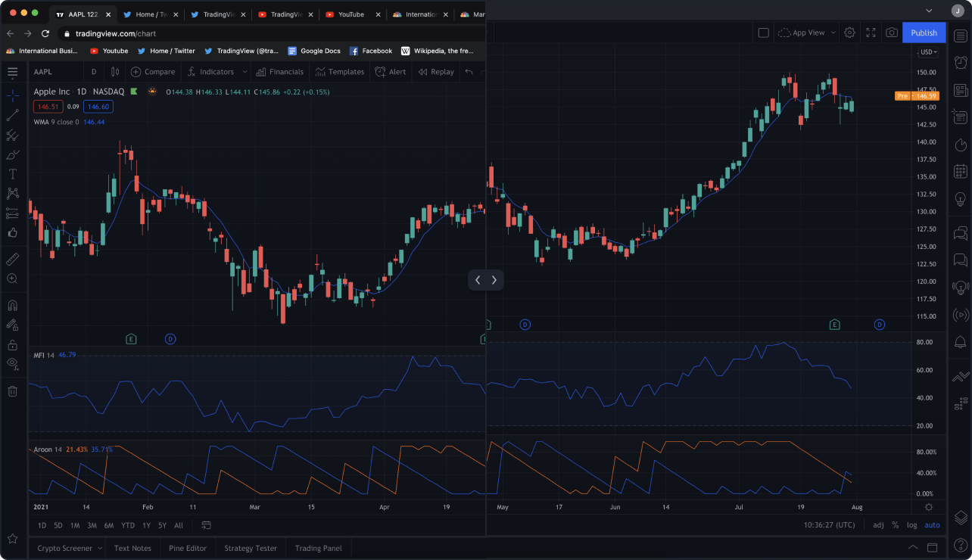Click the blue Publish button
This screenshot has width=972, height=560.
[924, 33]
